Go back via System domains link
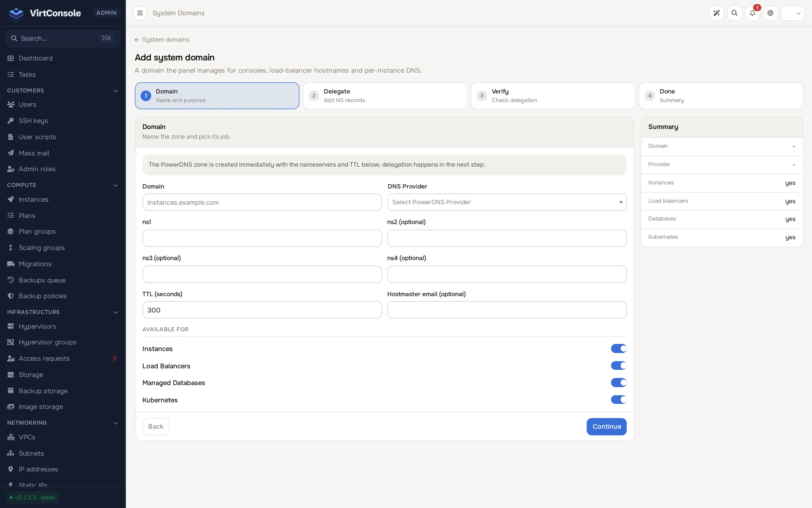Image resolution: width=812 pixels, height=508 pixels. 162,40
